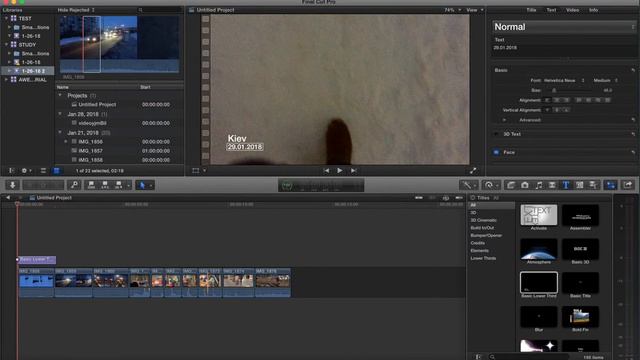Viewport: 640px width, 360px height.
Task: Show the Effects browser
Action: (511, 185)
